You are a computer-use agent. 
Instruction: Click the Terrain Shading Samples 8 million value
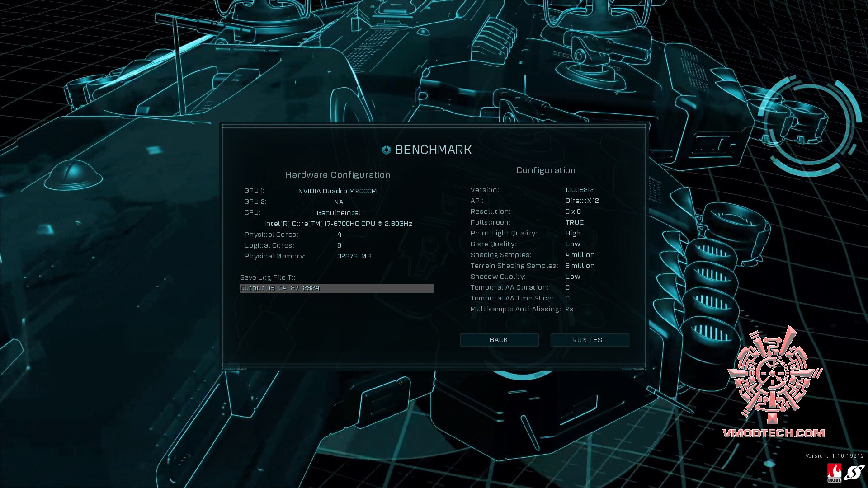coord(580,266)
